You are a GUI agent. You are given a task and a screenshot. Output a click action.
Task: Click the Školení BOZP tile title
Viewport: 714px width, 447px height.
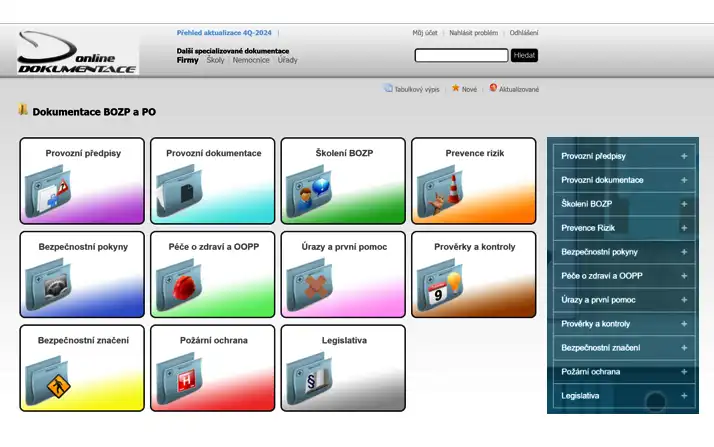tap(344, 153)
